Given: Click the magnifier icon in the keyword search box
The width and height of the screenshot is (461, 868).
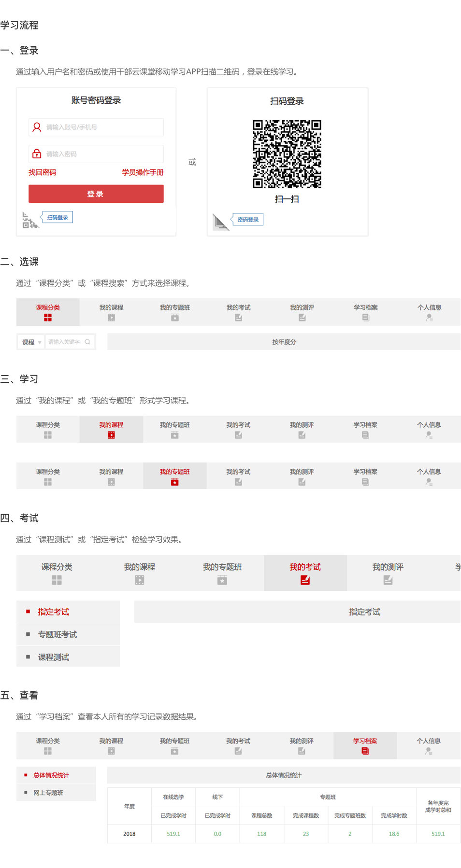Looking at the screenshot, I should [87, 342].
